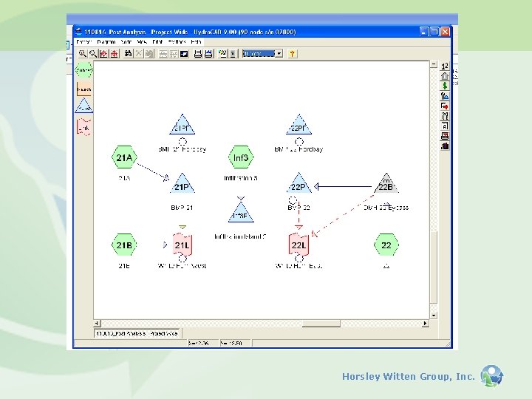Select link node 22L
This screenshot has height=399, width=532.
pos(299,245)
